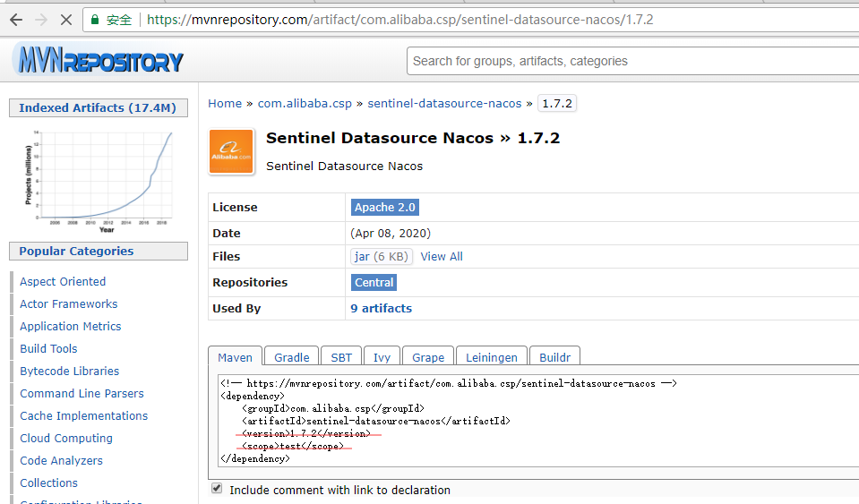Click the date value (Apr 08, 2020)
Viewport: 859px width, 504px height.
[391, 233]
